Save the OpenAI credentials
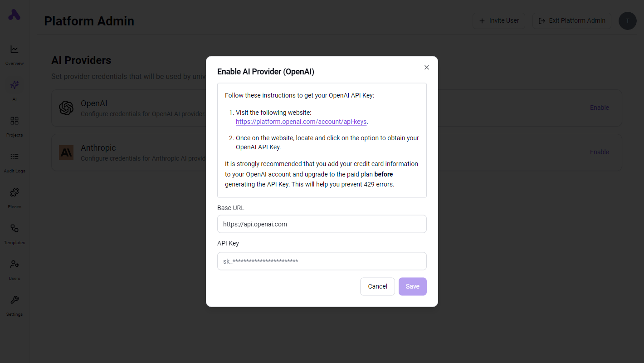The height and width of the screenshot is (363, 644). (x=412, y=286)
